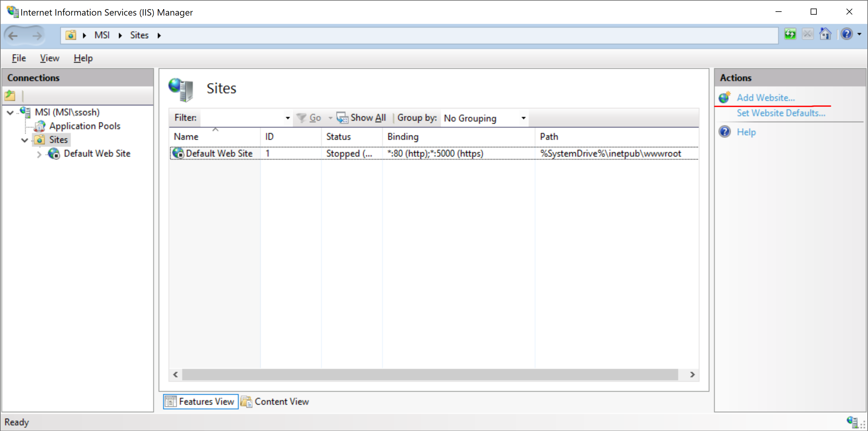This screenshot has height=431, width=868.
Task: Click the Create New Connection icon in Connections
Action: click(x=10, y=96)
